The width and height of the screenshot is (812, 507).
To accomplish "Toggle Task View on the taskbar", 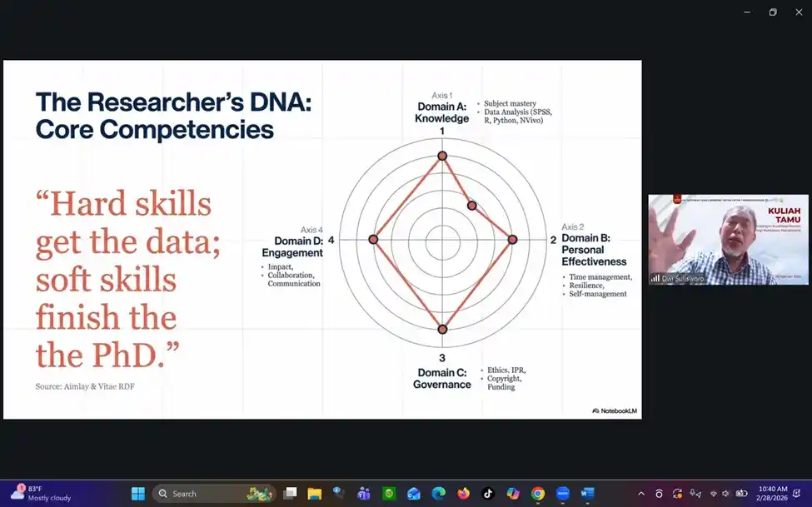I will 290,493.
